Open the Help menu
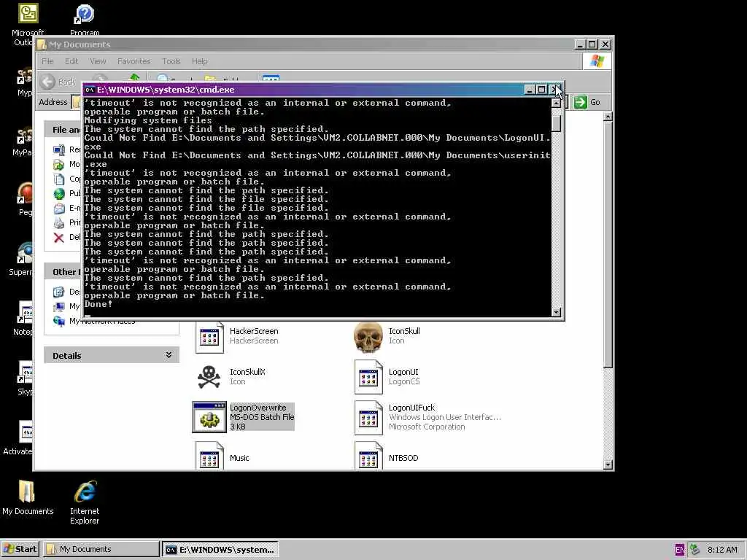The height and width of the screenshot is (560, 747). (x=200, y=61)
